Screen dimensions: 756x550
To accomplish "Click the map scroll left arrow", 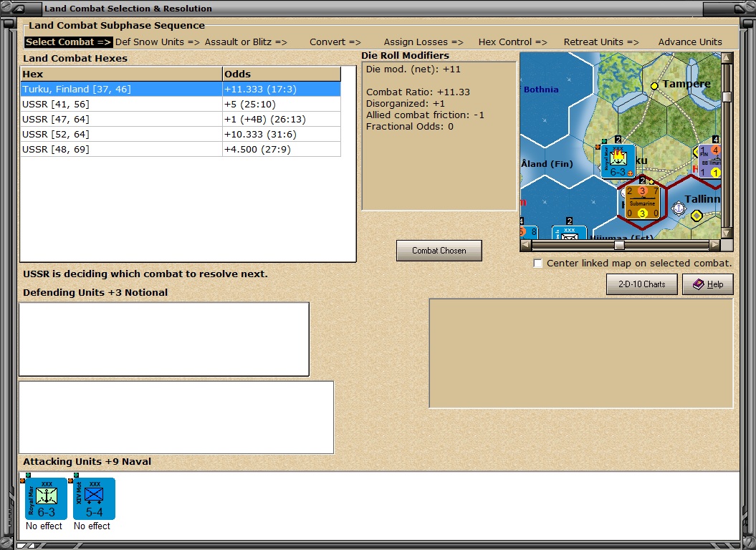I will pyautogui.click(x=526, y=246).
